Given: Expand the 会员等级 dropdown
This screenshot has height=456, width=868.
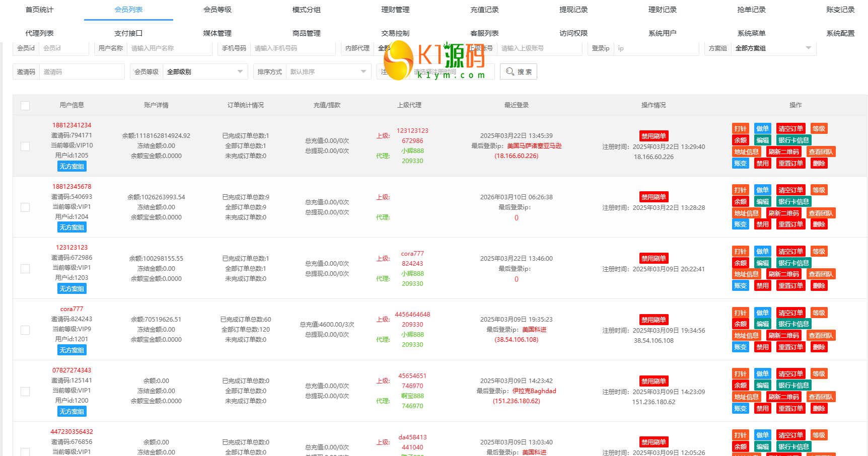Looking at the screenshot, I should coord(205,71).
